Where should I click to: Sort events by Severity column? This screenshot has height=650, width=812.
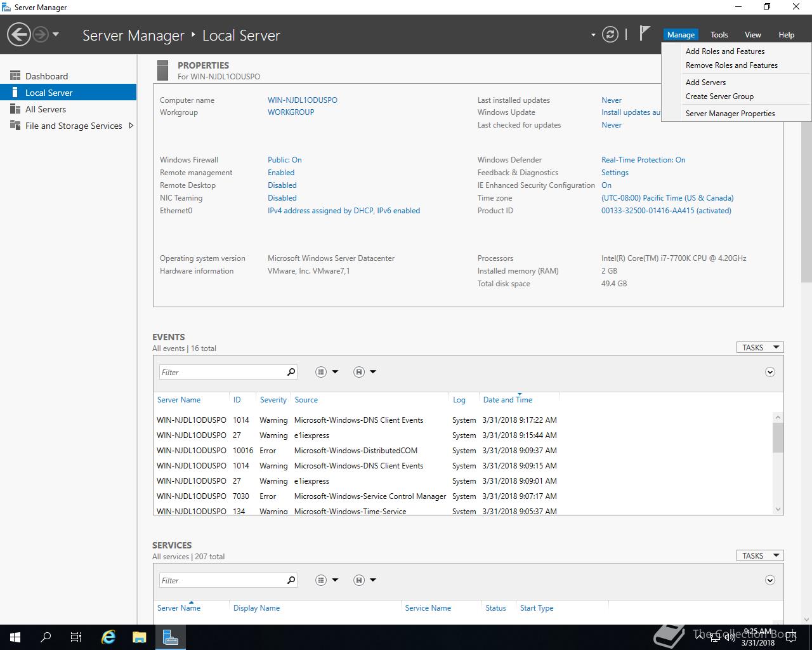[x=273, y=400]
